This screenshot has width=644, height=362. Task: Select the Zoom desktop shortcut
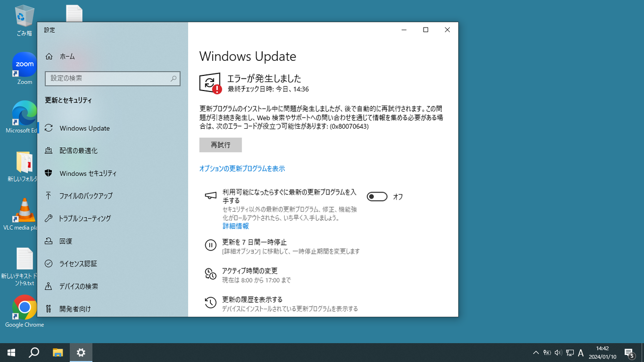pyautogui.click(x=24, y=68)
